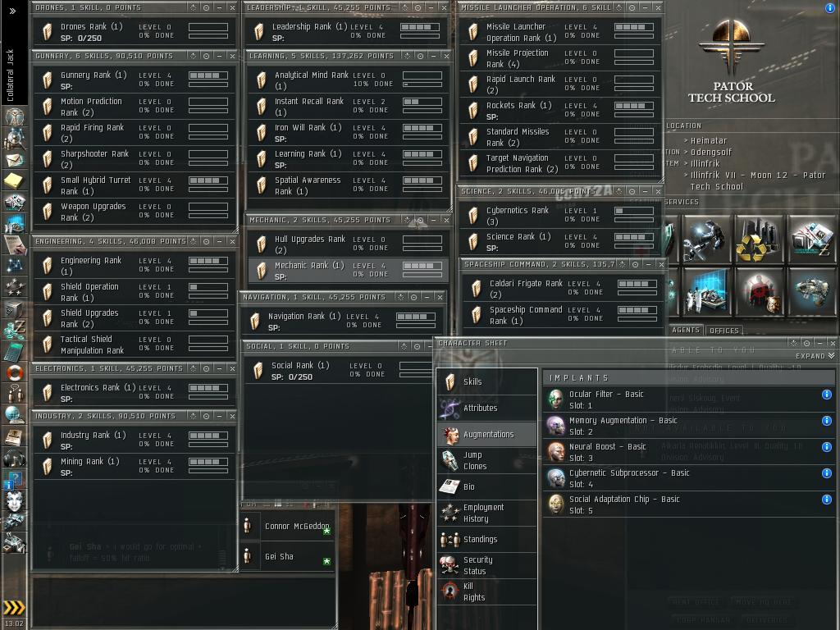Click the Illinfrik system link

[x=705, y=163]
